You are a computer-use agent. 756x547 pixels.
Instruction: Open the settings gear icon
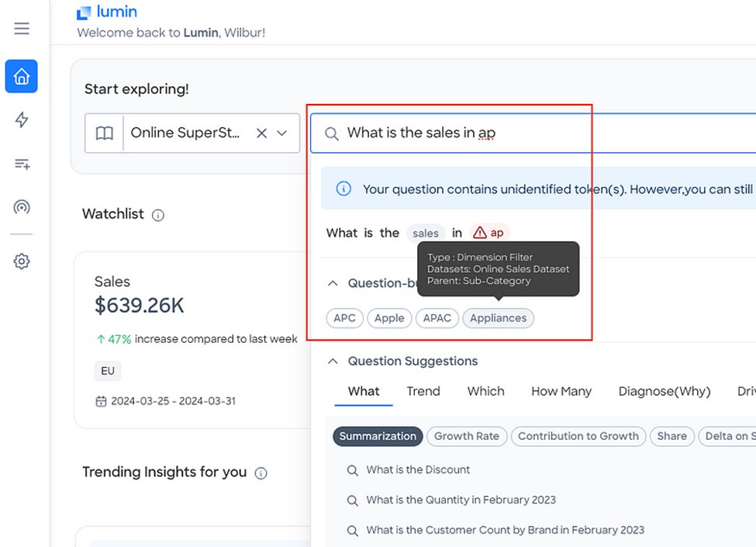pyautogui.click(x=21, y=261)
